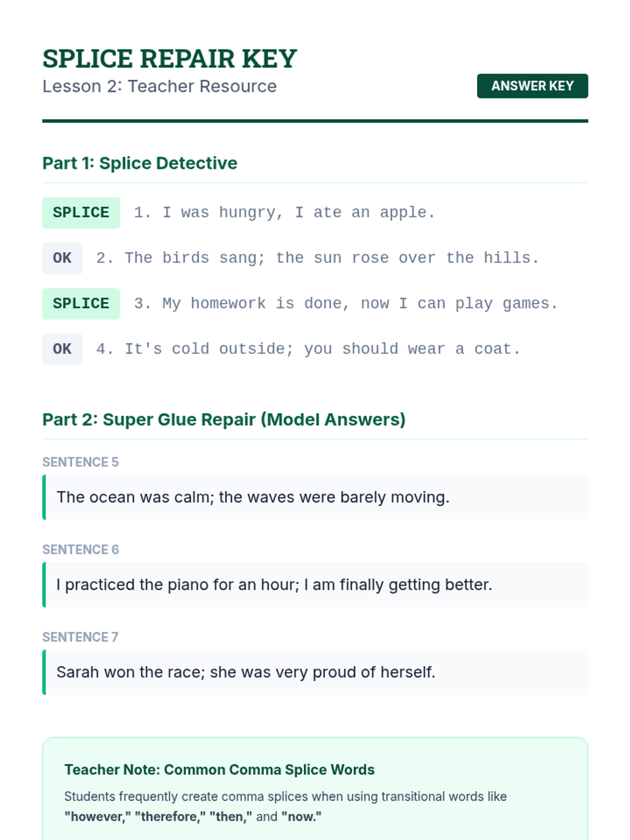Click the SENTENCE 6 label
630x840 pixels.
coord(80,550)
